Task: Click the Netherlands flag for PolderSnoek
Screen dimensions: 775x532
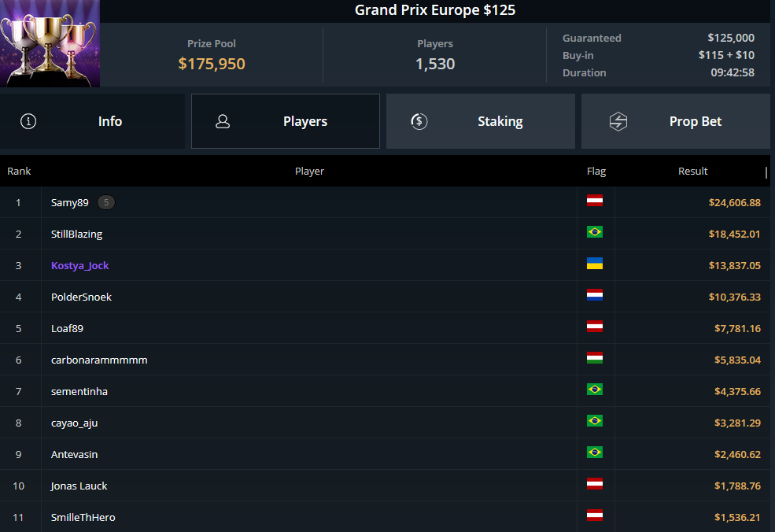Action: (595, 295)
